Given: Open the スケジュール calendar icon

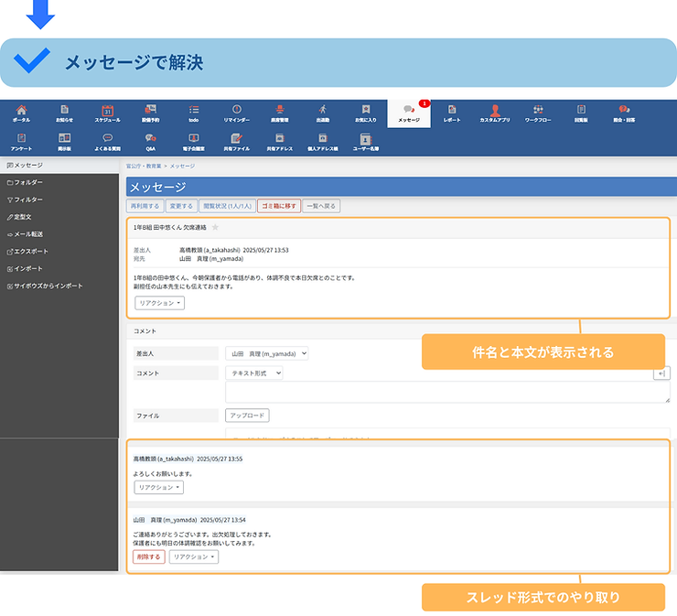Looking at the screenshot, I should [x=107, y=113].
